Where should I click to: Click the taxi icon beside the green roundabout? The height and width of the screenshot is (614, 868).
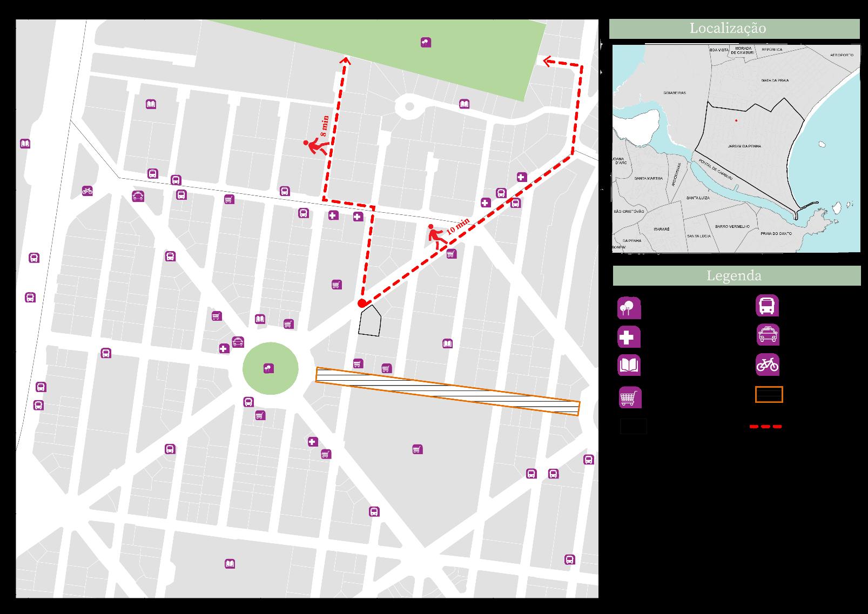(x=238, y=341)
